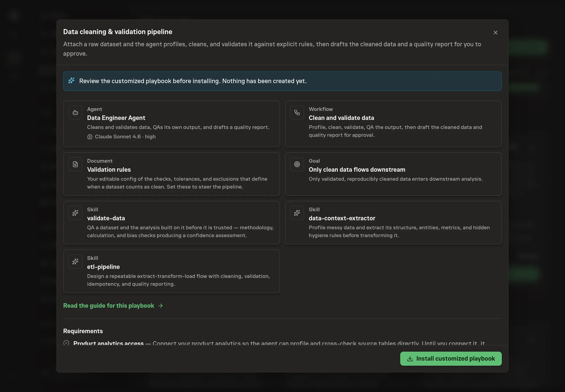The height and width of the screenshot is (392, 565).
Task: Open the 'Validation rules' document title
Action: click(x=109, y=170)
